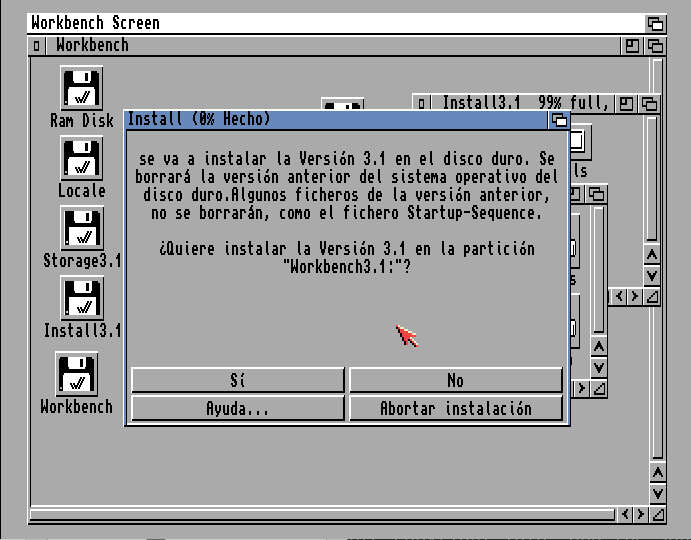Click the Workbench Screen depth gadget

(x=656, y=22)
